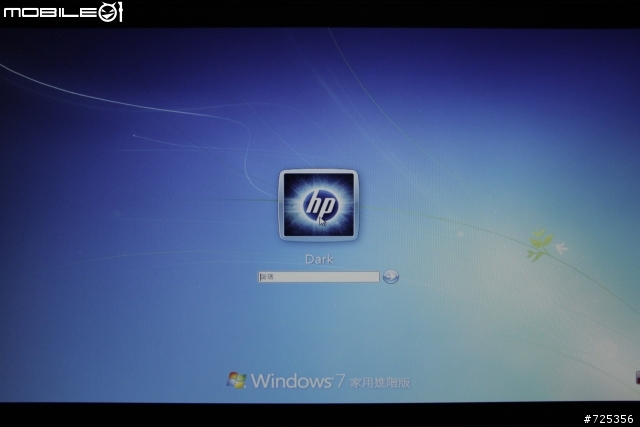Focus the password input field
Viewport: 640px width, 427px height.
[x=319, y=277]
